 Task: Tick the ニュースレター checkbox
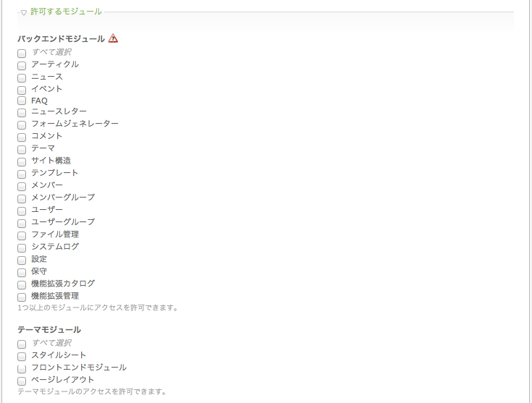22,113
